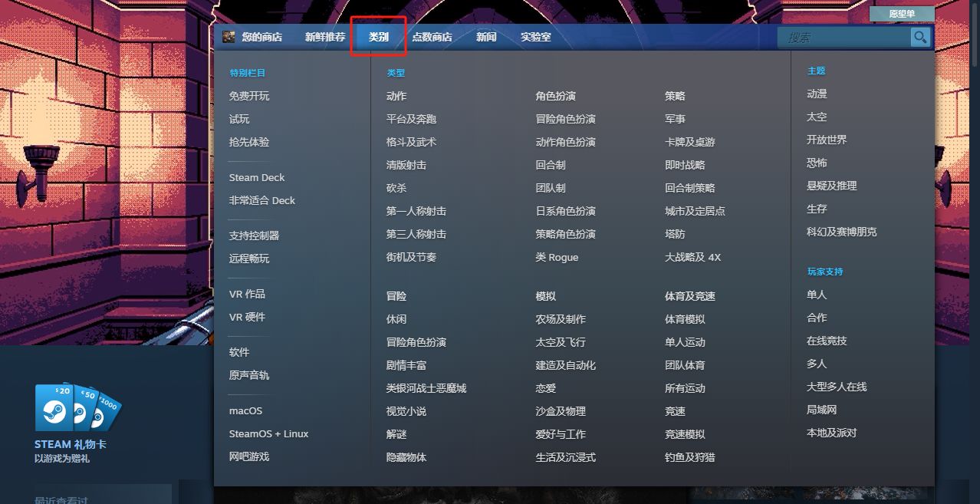Select 大战略及 4X genre
The width and height of the screenshot is (980, 504).
coord(693,257)
